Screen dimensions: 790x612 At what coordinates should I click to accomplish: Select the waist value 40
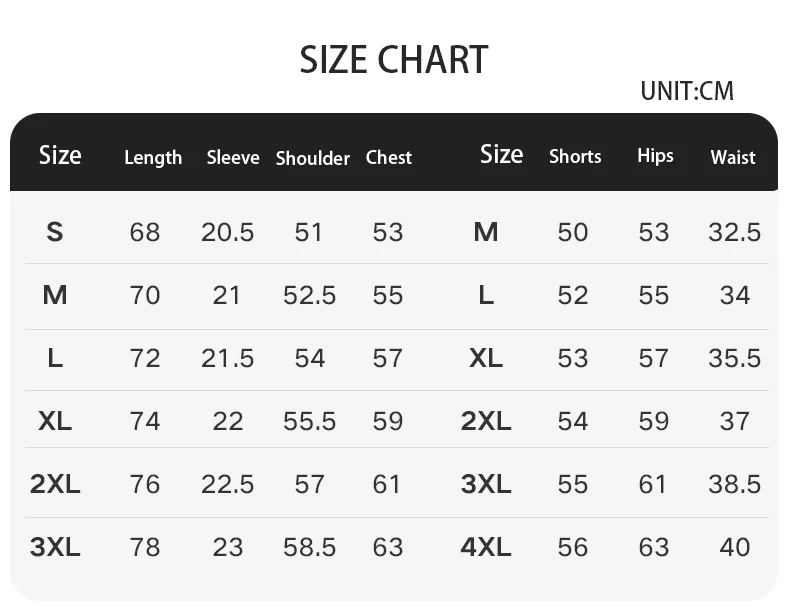tap(735, 547)
